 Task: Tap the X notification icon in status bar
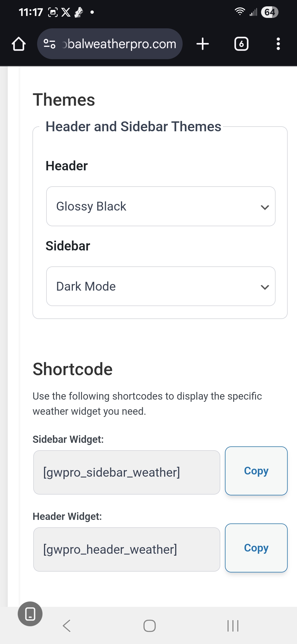click(x=66, y=12)
